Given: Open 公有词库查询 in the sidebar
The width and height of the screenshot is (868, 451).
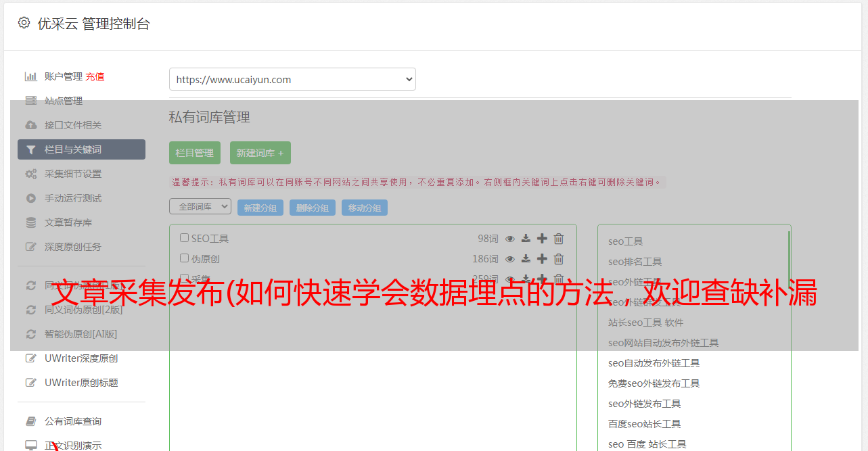Looking at the screenshot, I should coord(73,421).
